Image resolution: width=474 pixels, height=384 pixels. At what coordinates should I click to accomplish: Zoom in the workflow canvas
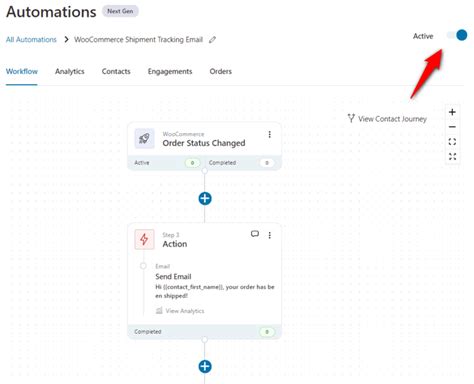pyautogui.click(x=452, y=112)
